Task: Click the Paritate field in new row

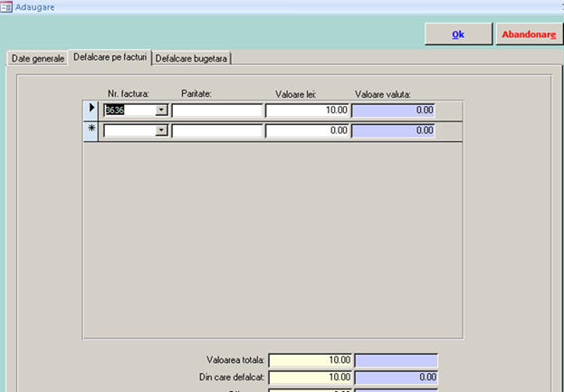Action: [x=217, y=130]
